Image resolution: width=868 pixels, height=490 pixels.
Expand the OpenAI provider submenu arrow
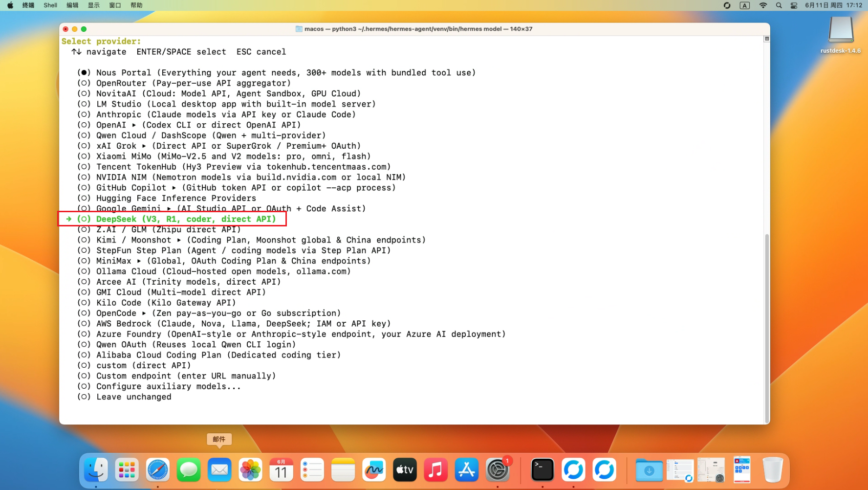tap(134, 125)
